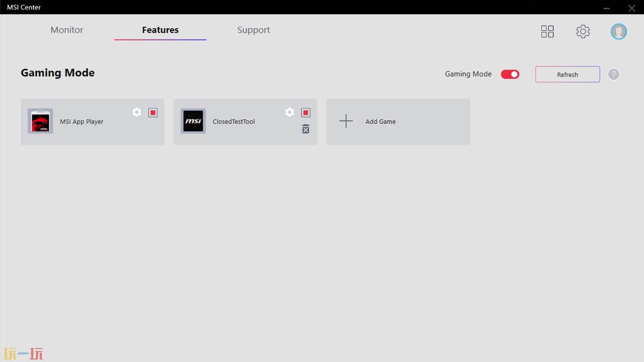Click the plus icon to add game
The image size is (644, 362).
pos(346,121)
